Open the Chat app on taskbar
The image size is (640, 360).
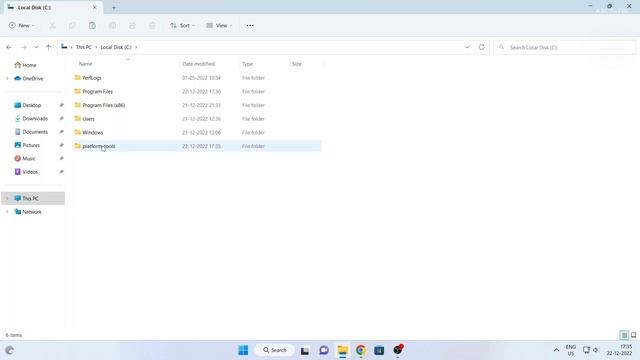pyautogui.click(x=324, y=350)
